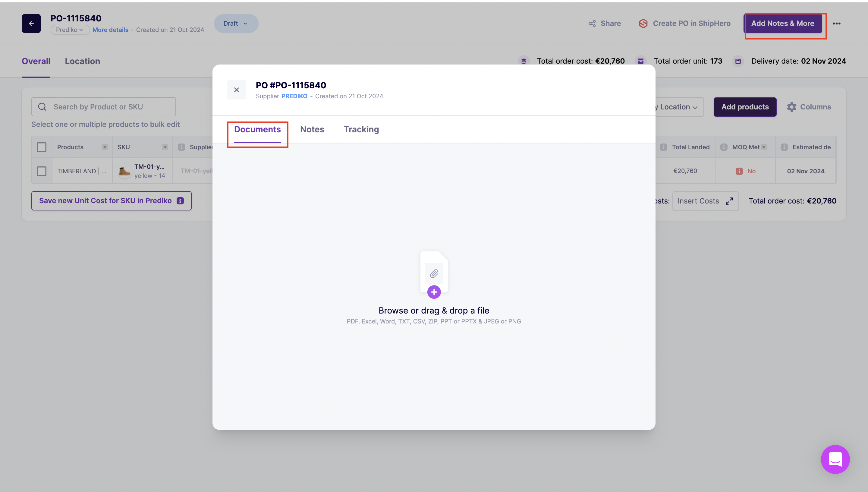Click the Columns gear icon
The width and height of the screenshot is (868, 492).
coord(791,107)
